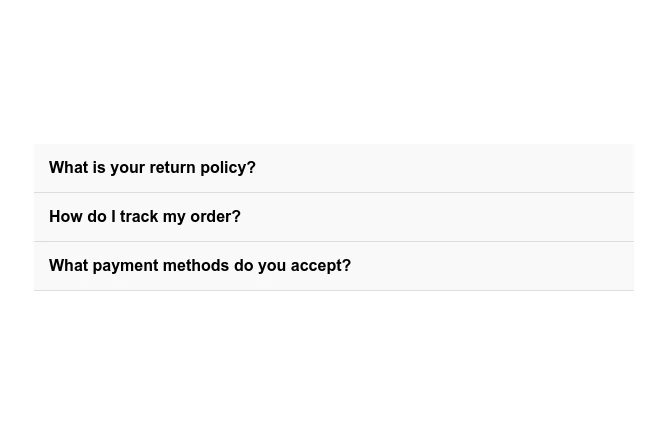
Task: Expand 'What payment methods do you accept?' question
Action: 200,266
